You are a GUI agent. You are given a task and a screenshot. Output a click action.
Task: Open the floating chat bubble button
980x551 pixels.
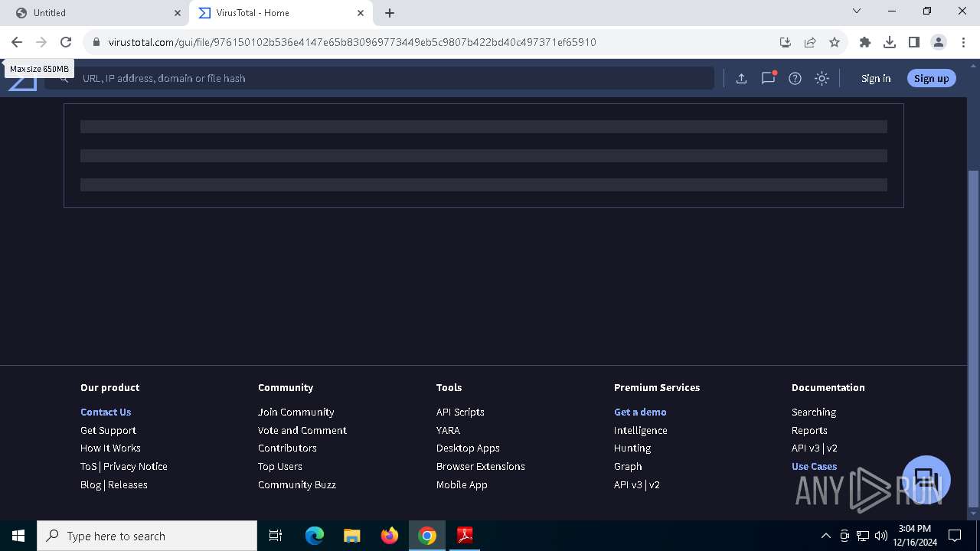[x=926, y=480]
